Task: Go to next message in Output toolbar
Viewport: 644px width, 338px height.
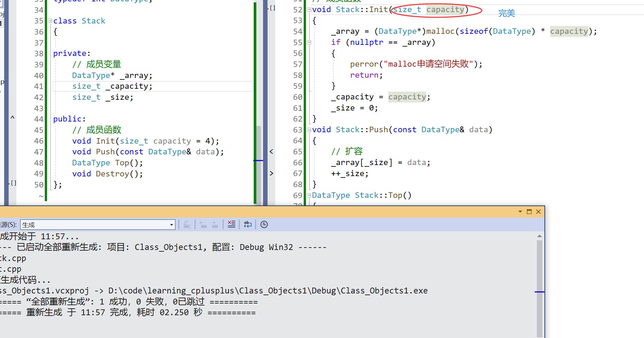Action: (x=215, y=225)
